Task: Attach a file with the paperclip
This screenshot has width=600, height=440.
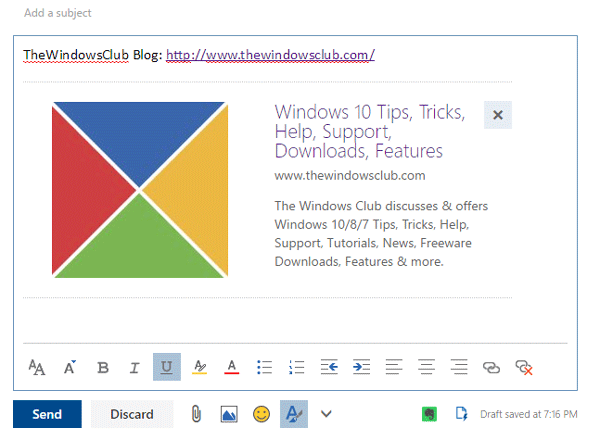Action: 196,414
